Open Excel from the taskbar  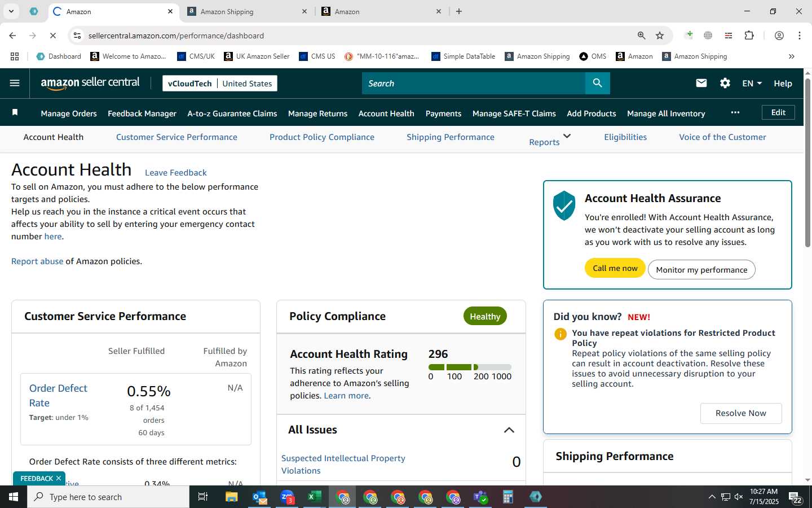pos(314,497)
